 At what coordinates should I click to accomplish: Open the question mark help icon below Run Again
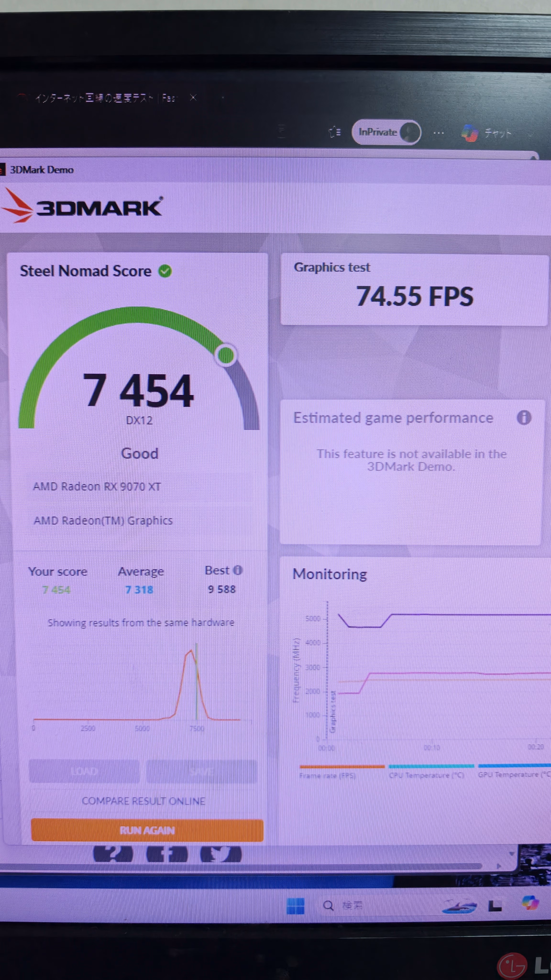tap(113, 854)
